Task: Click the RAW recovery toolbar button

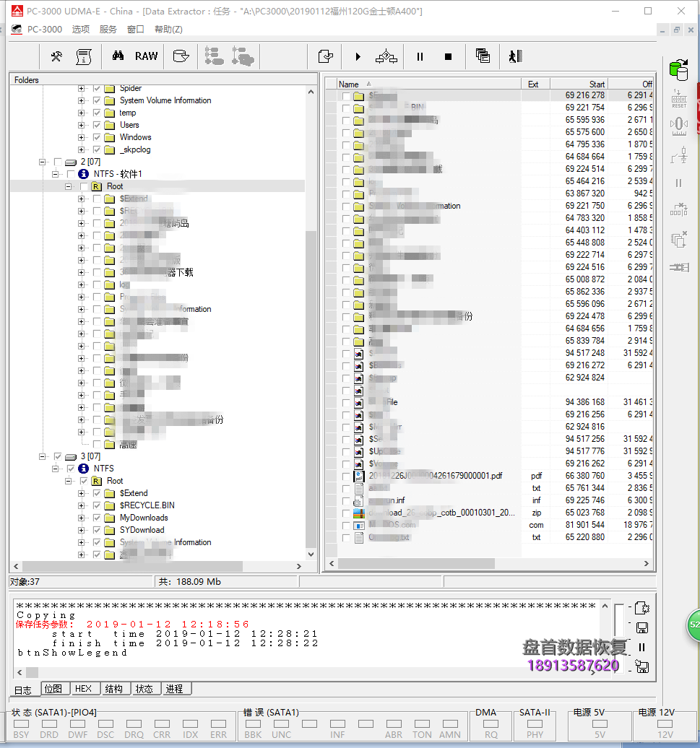Action: [x=146, y=56]
